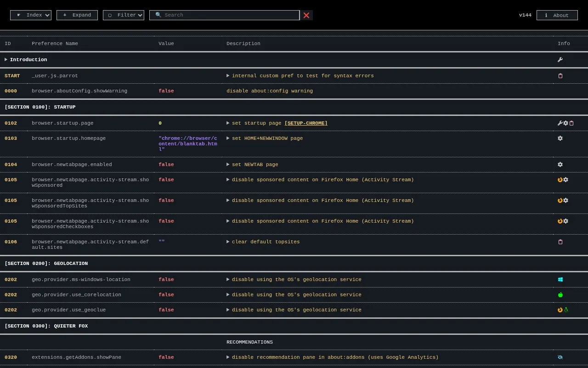Click the 'disable about:config warning' description
Image resolution: width=588 pixels, height=368 pixels.
tap(270, 91)
